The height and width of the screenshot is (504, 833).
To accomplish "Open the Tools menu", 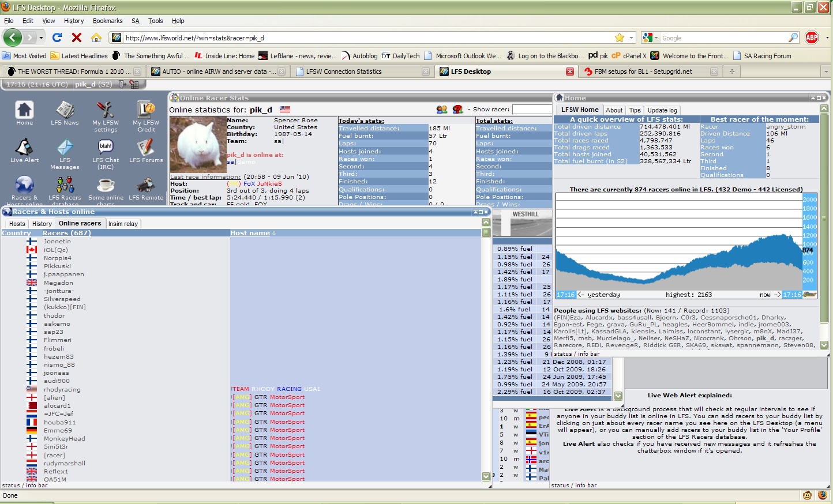I will tap(156, 21).
